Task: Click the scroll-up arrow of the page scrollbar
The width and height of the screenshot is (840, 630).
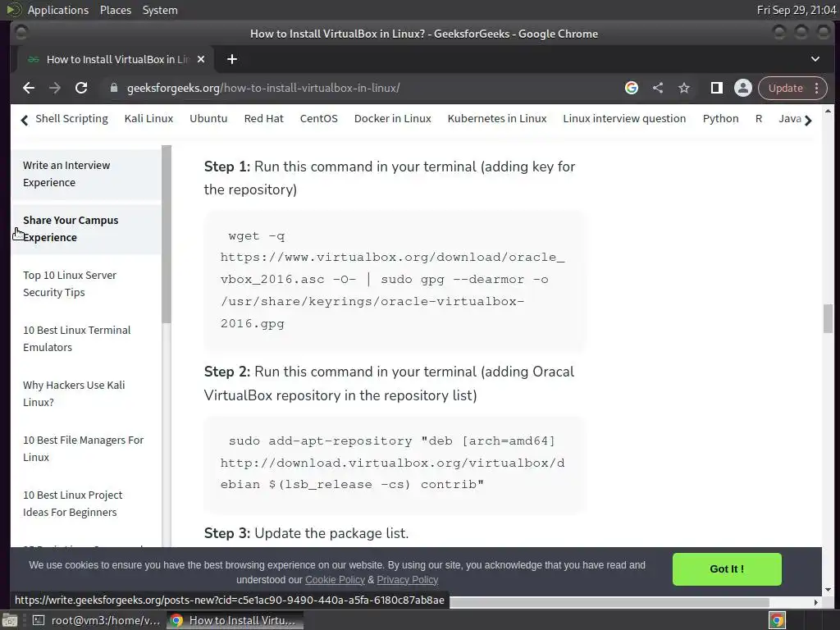Action: pyautogui.click(x=829, y=111)
